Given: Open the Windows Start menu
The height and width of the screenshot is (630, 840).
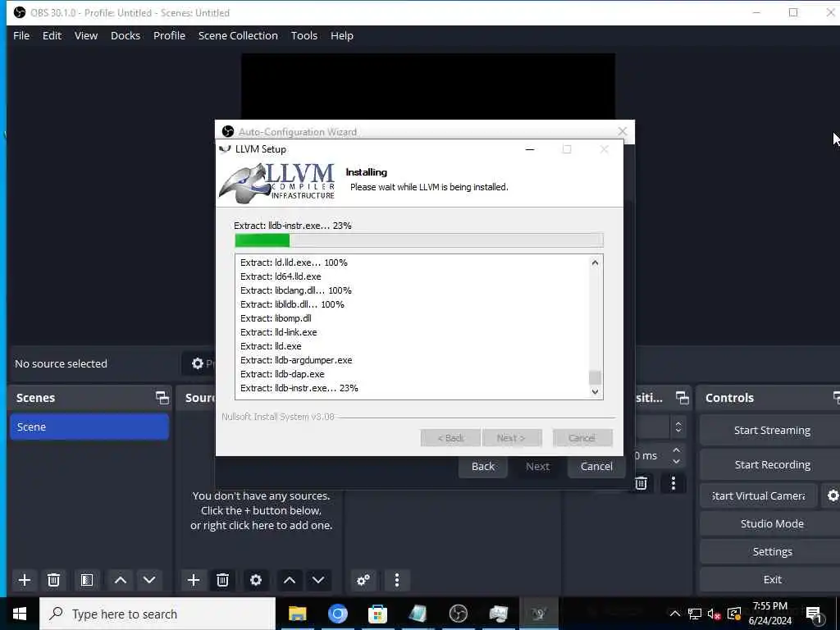Looking at the screenshot, I should (20, 614).
